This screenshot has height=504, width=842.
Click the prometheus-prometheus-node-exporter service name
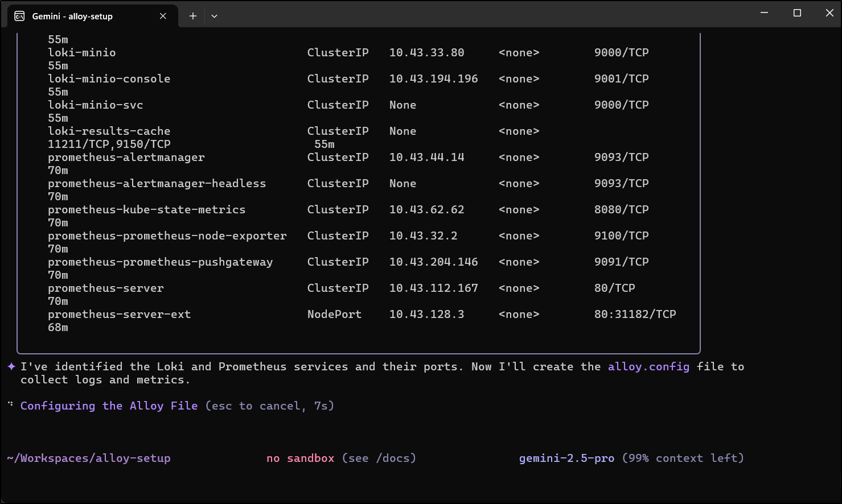pos(167,236)
